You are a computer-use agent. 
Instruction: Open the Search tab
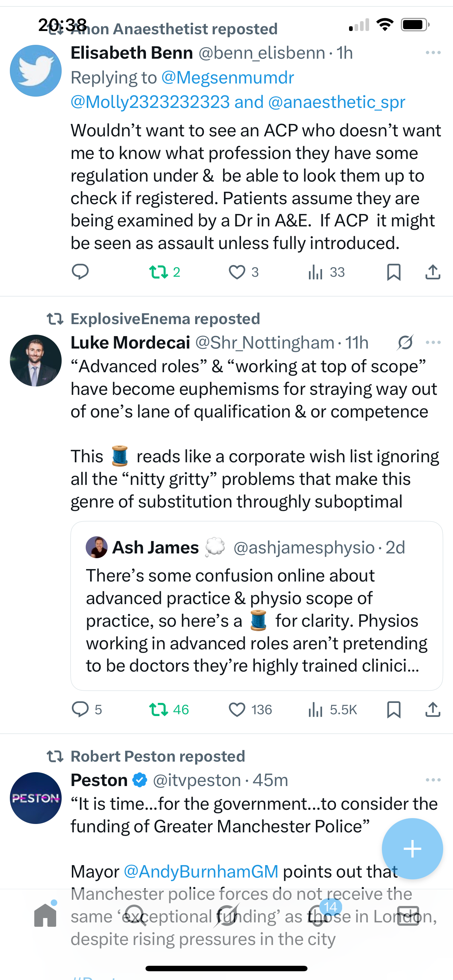[136, 916]
